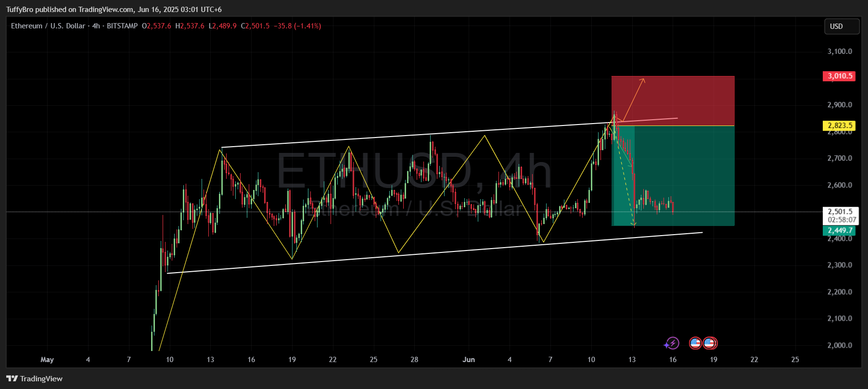
Task: Click the green profit zone of the short position
Action: click(673, 176)
